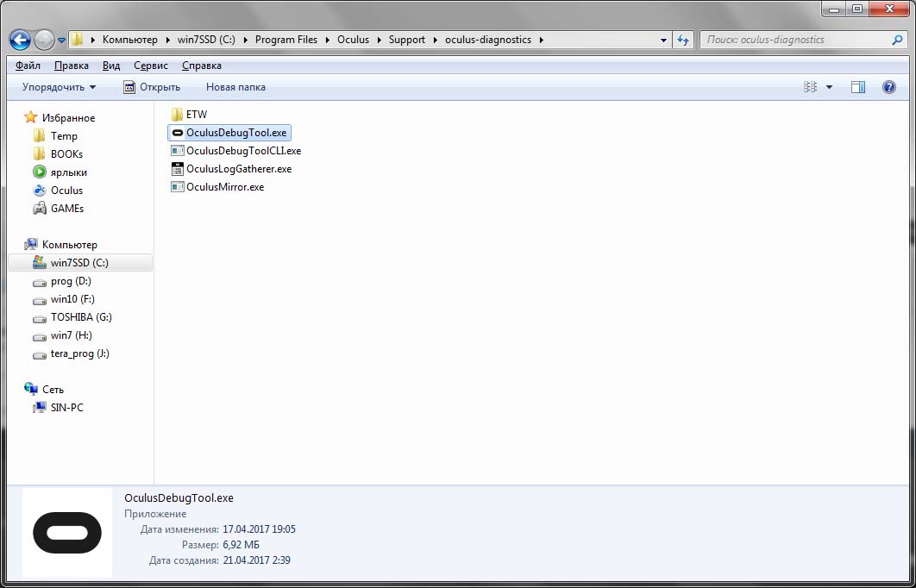The image size is (916, 588).
Task: Open recent pages dropdown next to Forward
Action: (62, 41)
